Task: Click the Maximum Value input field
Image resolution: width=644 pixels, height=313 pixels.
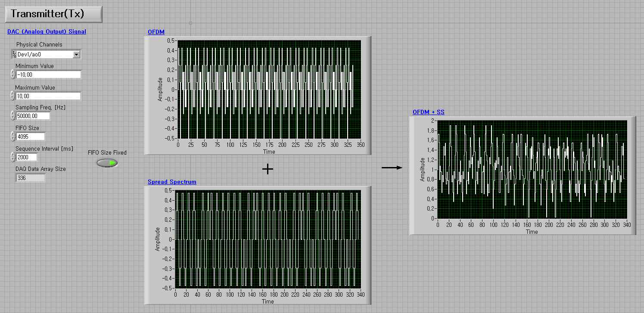Action: click(x=48, y=96)
